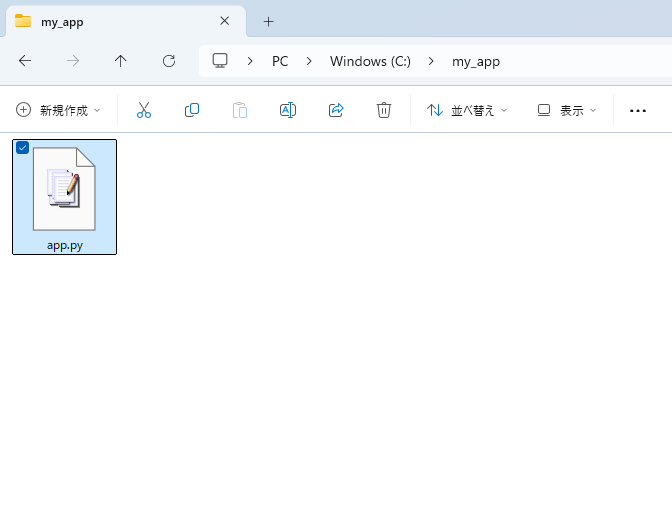Screen dimensions: 672x507
Task: Click the Share icon in toolbar
Action: [336, 110]
